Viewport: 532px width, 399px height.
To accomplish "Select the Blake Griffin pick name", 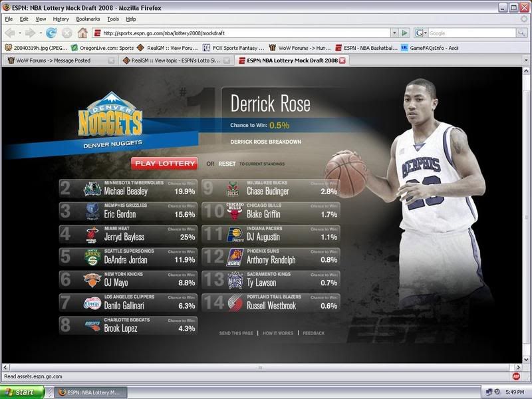I will point(263,214).
